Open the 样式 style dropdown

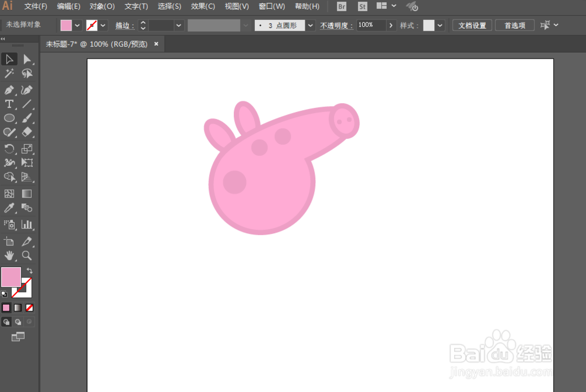pos(440,25)
